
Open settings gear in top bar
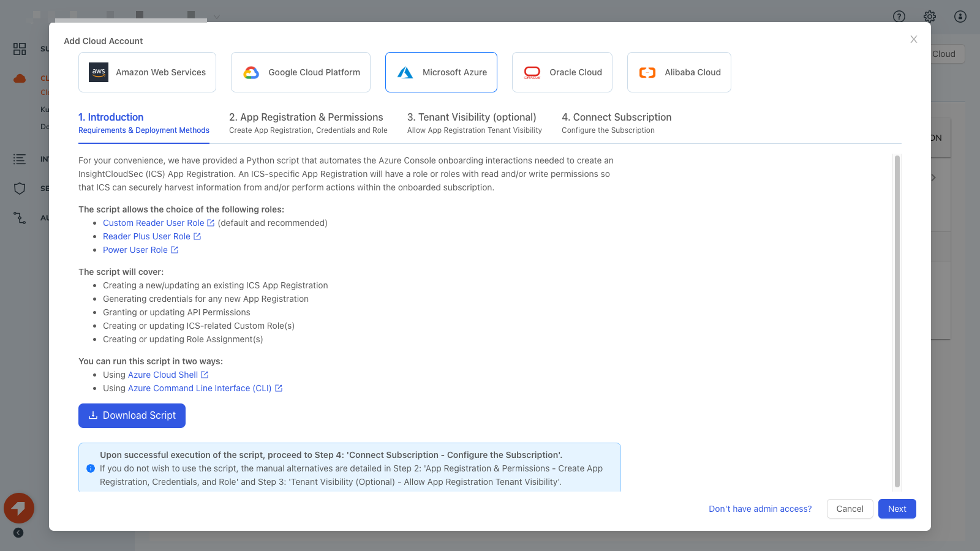point(930,17)
